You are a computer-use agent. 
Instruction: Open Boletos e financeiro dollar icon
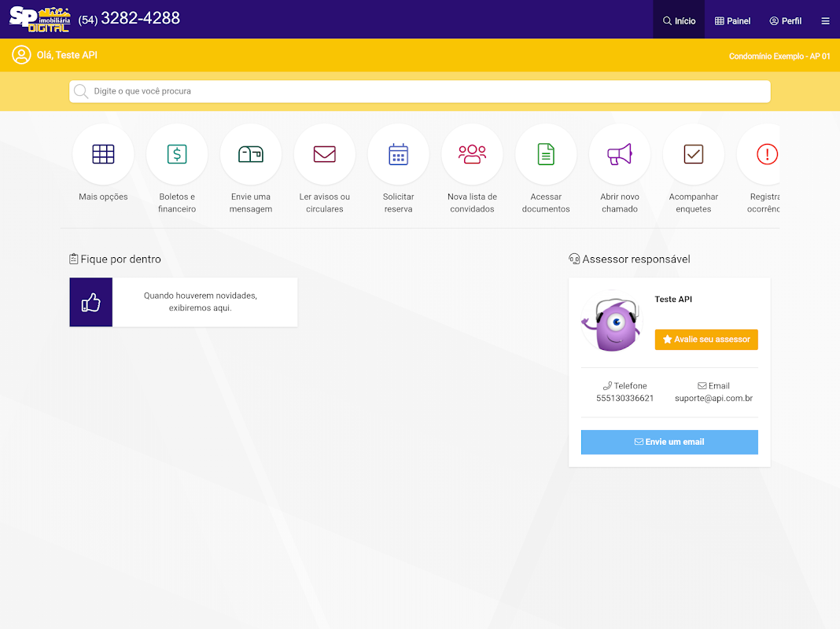click(177, 154)
